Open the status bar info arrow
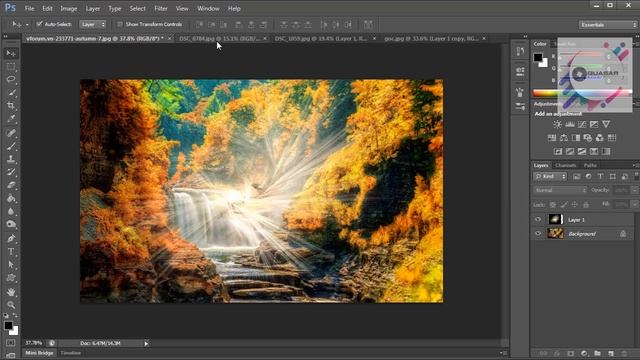 (x=146, y=344)
